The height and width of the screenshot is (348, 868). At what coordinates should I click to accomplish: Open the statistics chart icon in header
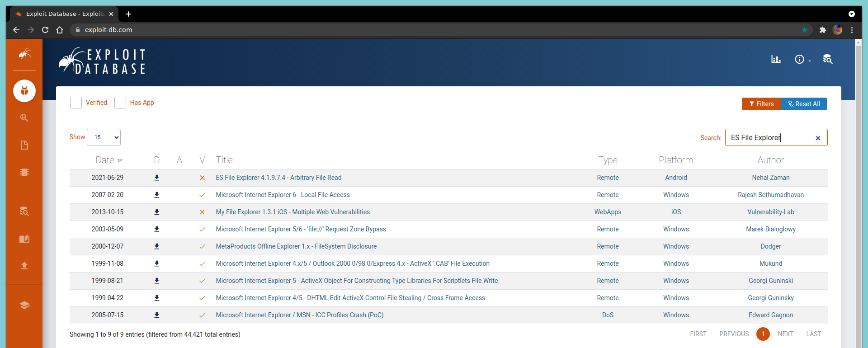[776, 59]
